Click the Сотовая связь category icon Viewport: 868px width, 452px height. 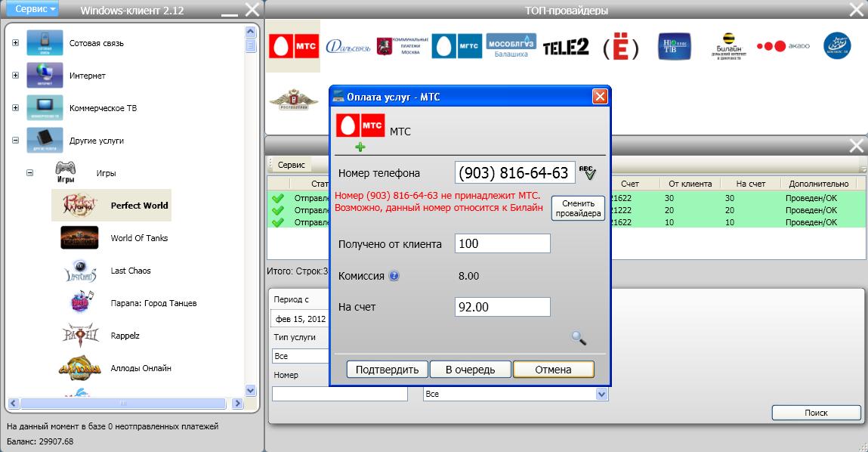pyautogui.click(x=45, y=42)
